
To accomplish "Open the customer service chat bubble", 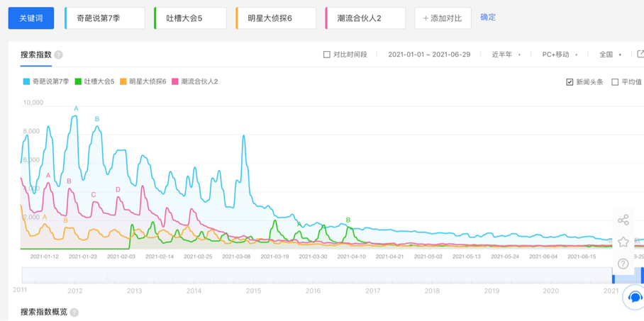I will click(635, 298).
